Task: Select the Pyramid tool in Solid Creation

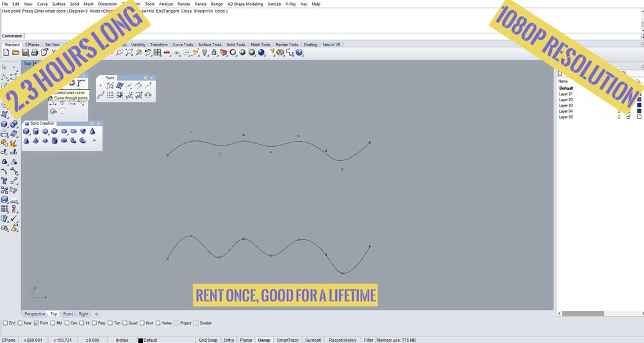Action: 36,141
